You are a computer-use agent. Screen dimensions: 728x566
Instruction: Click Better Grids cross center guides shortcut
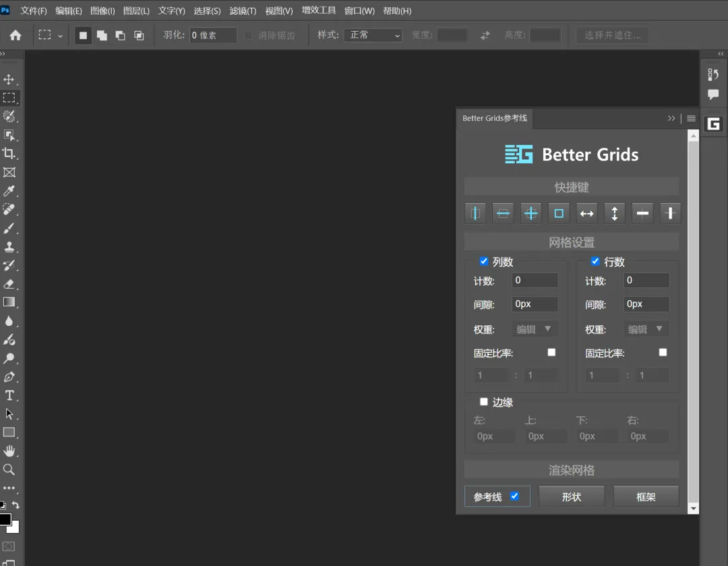pyautogui.click(x=530, y=213)
